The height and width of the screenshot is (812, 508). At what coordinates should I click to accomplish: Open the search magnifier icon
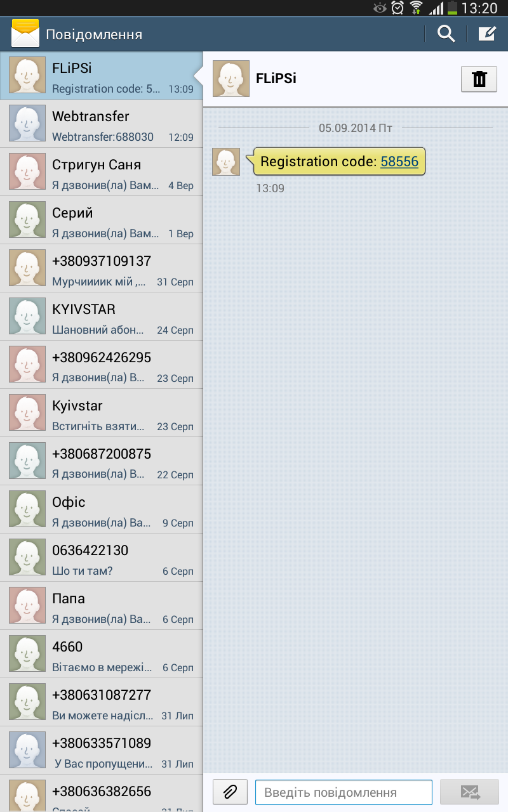tap(446, 34)
